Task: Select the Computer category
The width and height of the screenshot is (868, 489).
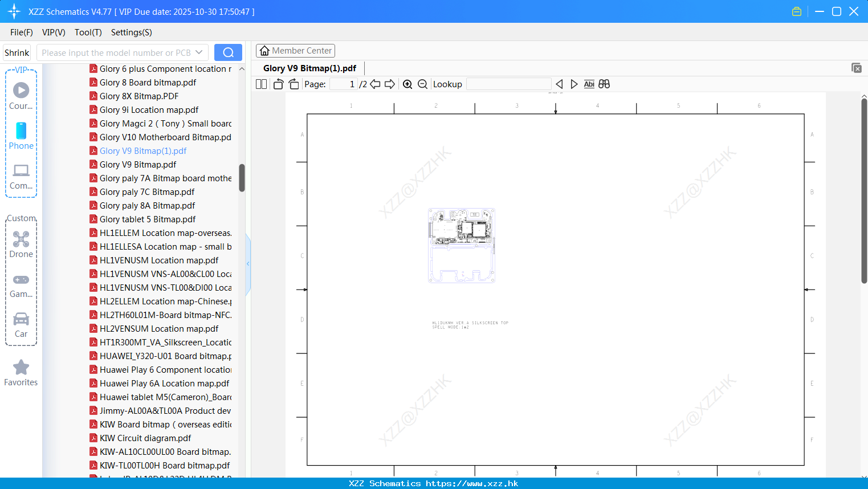Action: pyautogui.click(x=21, y=176)
